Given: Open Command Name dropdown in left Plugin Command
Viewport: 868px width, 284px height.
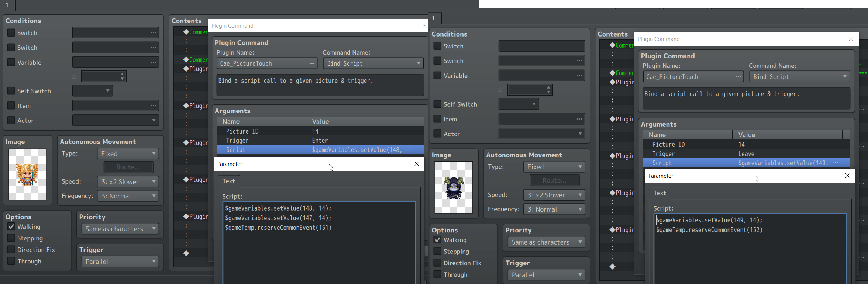Looking at the screenshot, I should (373, 63).
